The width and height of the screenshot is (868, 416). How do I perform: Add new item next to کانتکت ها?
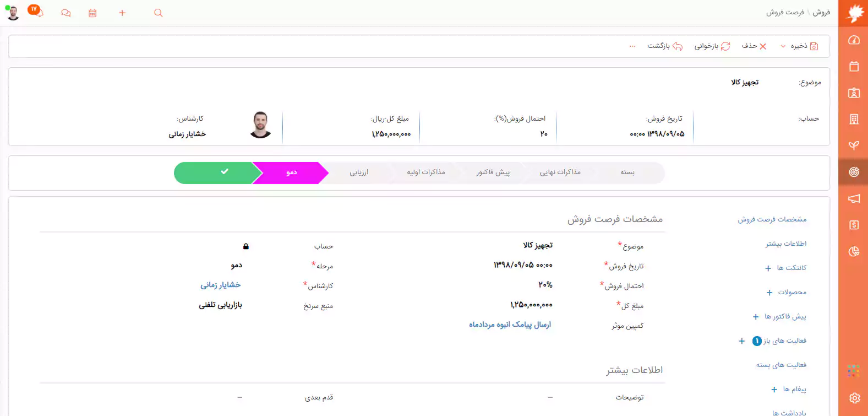point(768,268)
